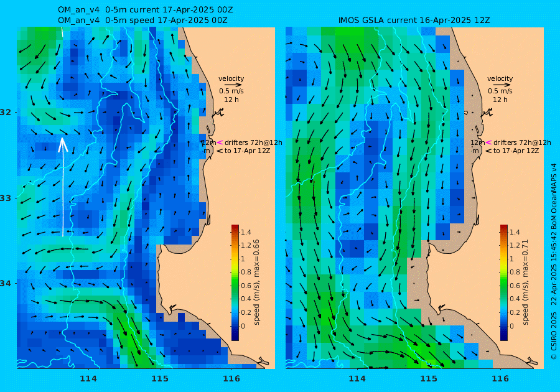Click 'drifters 72h@12h' text in right map
The width and height of the screenshot is (560, 392).
point(522,142)
